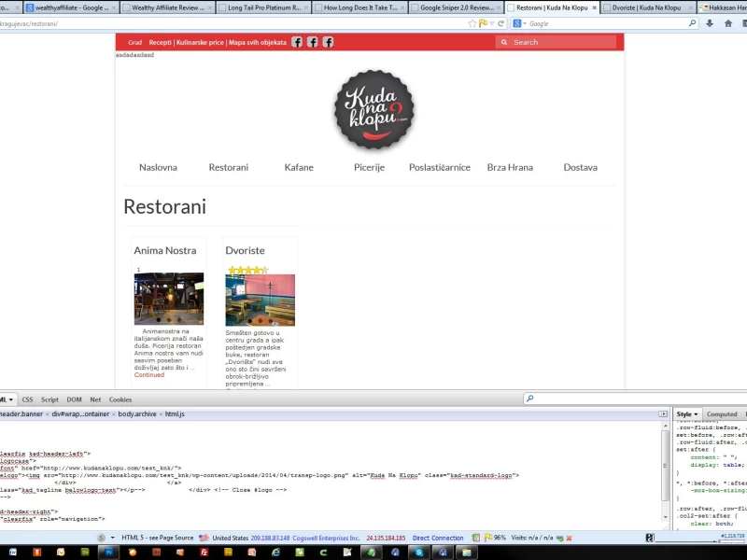This screenshot has width=747, height=560.
Task: Click the search icon in the red header
Action: pyautogui.click(x=503, y=42)
